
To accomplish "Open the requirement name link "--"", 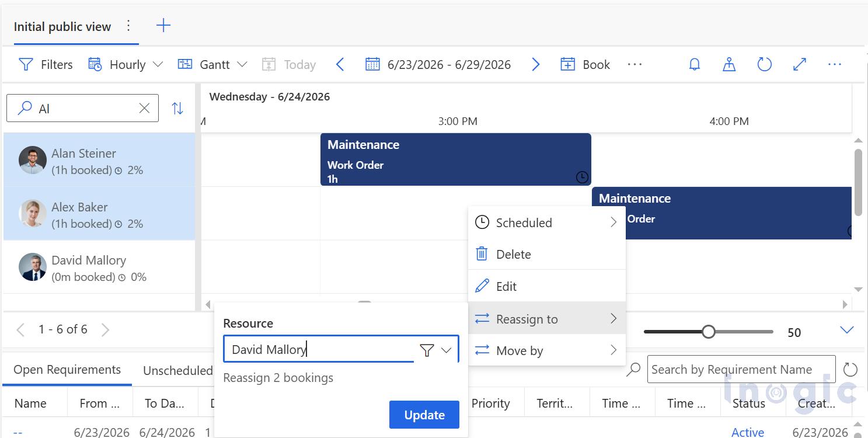I will 18,432.
